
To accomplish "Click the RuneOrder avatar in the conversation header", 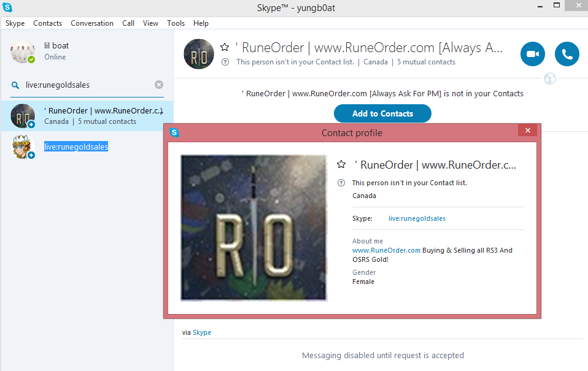I will point(199,54).
